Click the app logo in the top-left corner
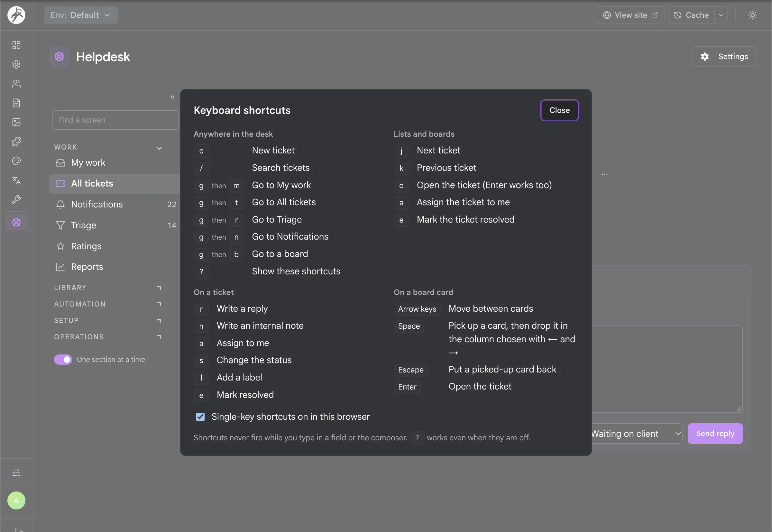 click(16, 15)
